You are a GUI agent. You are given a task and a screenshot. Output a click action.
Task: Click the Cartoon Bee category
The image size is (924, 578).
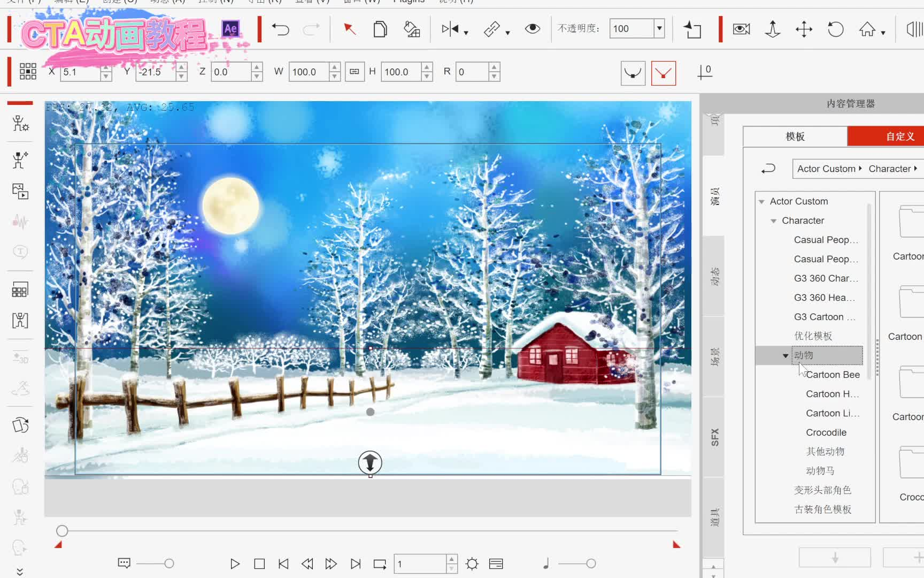(832, 374)
